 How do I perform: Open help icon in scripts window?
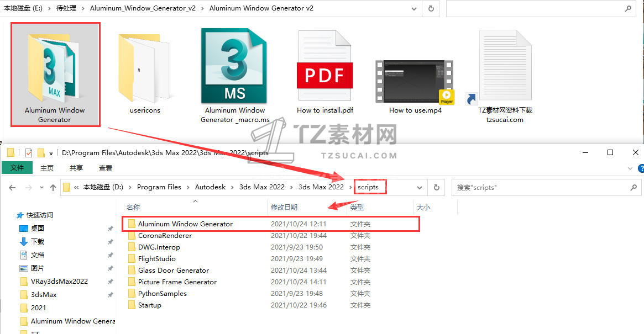coord(641,168)
